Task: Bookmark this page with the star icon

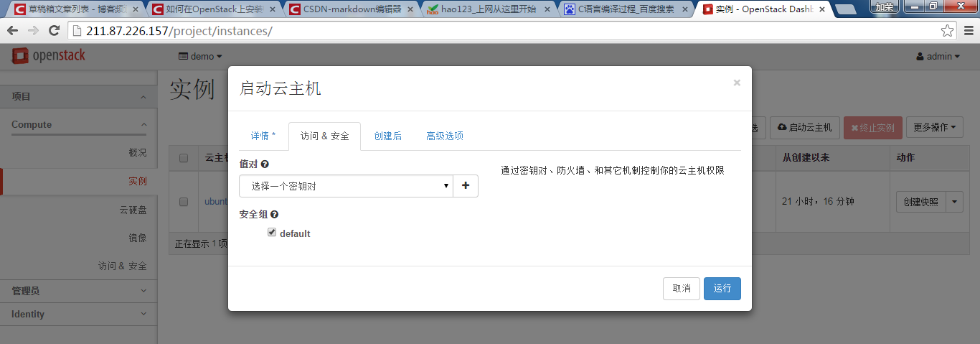Action: (948, 31)
